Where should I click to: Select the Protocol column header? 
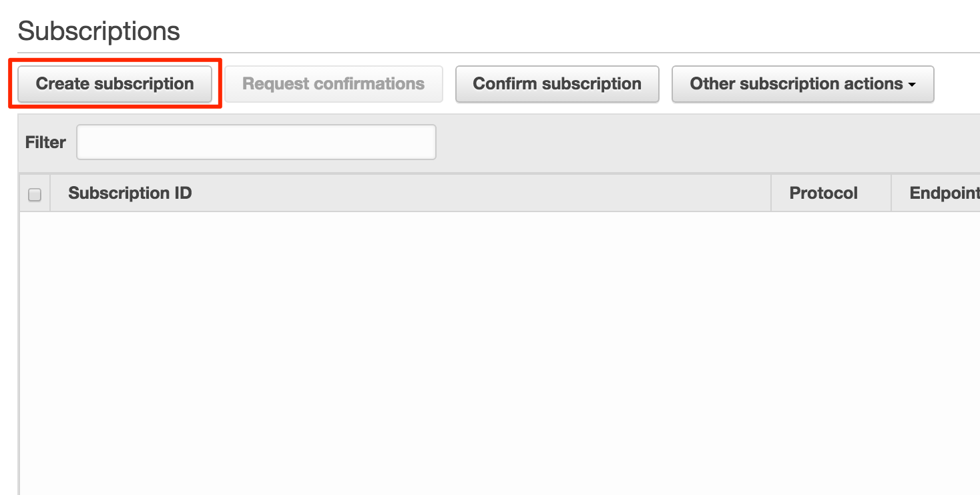[x=823, y=193]
